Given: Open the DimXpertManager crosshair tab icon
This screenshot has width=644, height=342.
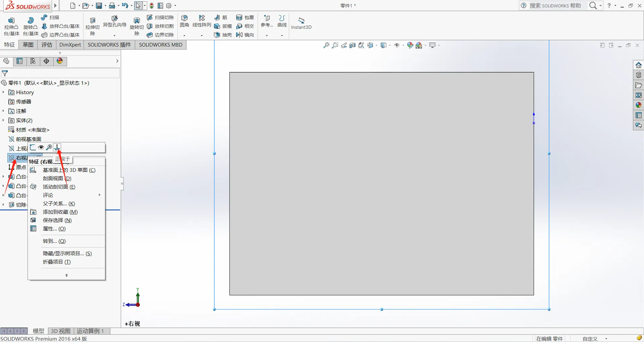Looking at the screenshot, I should pos(46,61).
